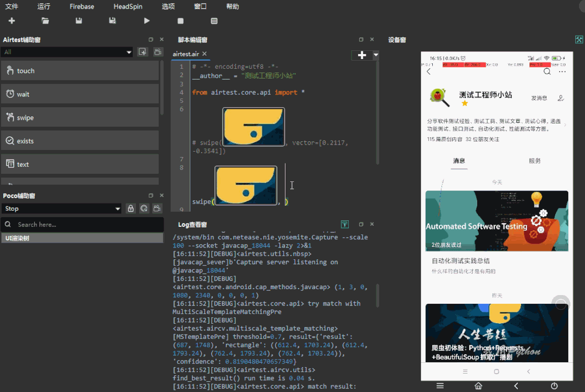Tap the phone three-dots more icon
Image resolution: width=585 pixels, height=392 pixels.
(x=562, y=71)
